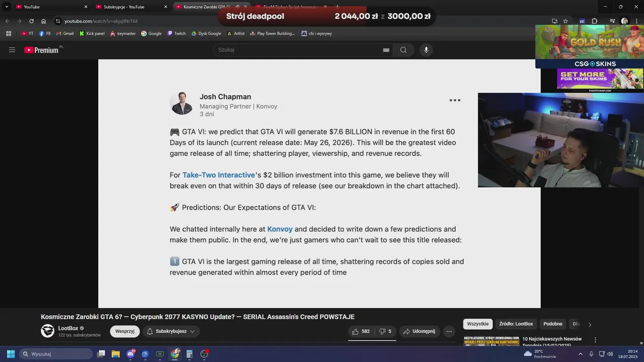The width and height of the screenshot is (644, 362).
Task: Open more actions ellipsis below video
Action: 449,331
